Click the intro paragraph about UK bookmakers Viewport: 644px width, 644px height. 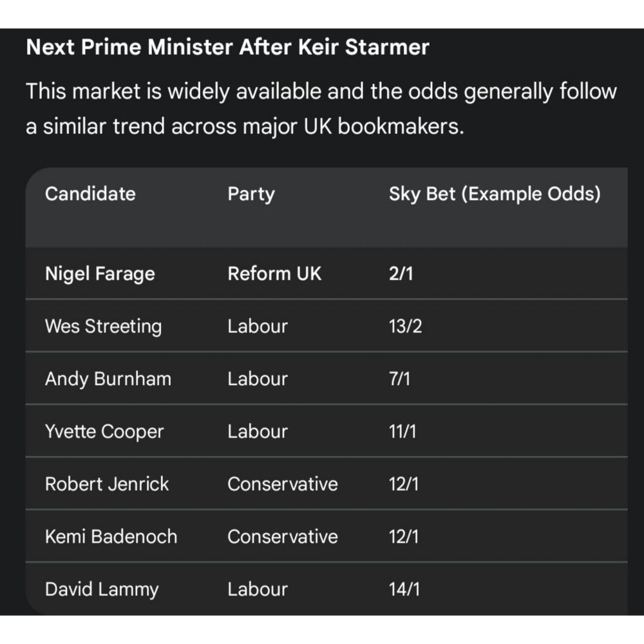[321, 109]
